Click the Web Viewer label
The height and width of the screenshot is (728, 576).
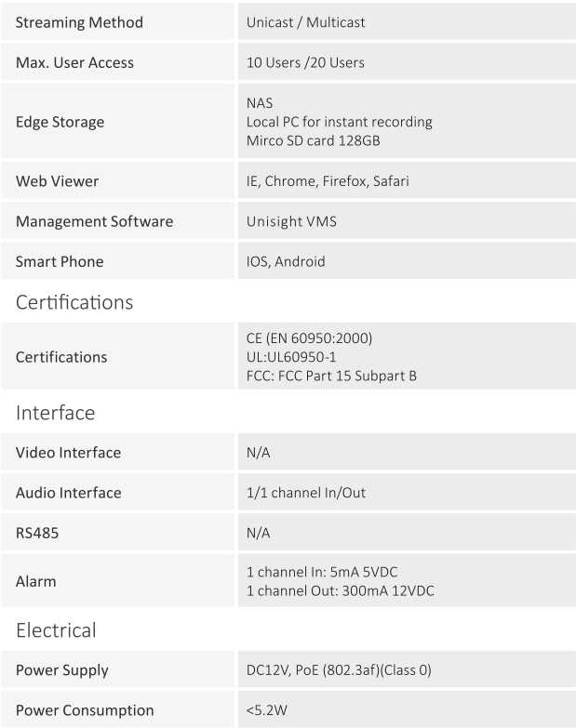coord(57,181)
